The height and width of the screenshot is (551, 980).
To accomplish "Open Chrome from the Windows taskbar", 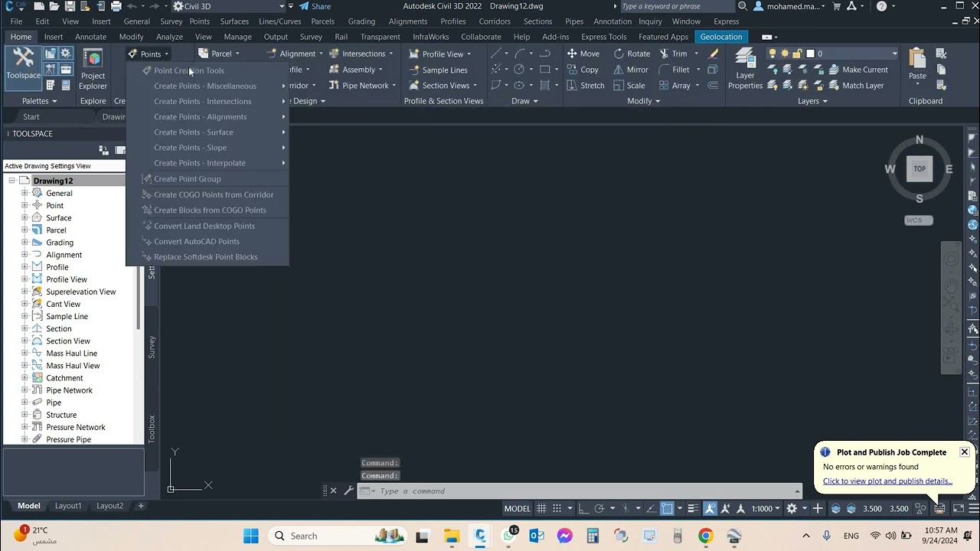I will [x=705, y=536].
